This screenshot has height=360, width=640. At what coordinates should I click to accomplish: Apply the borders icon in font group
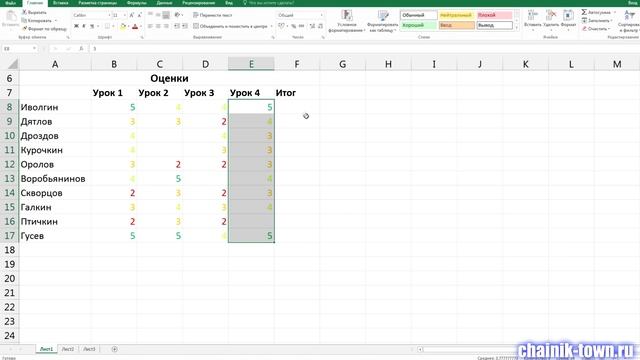(107, 26)
